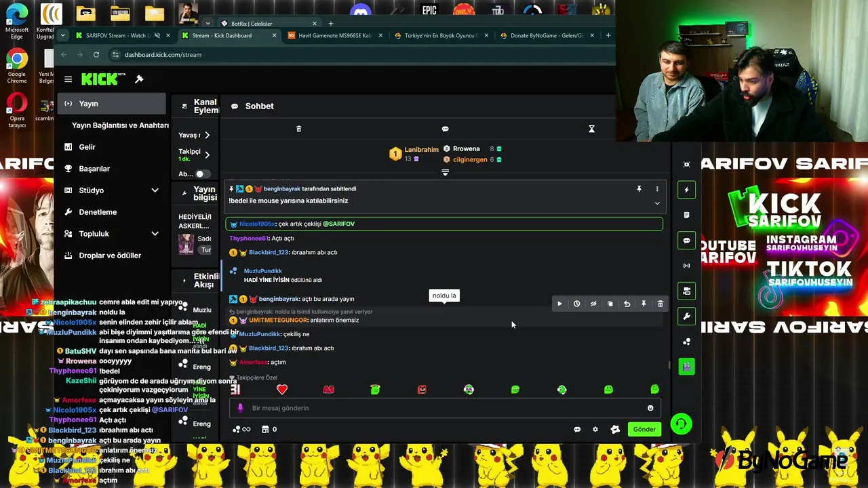Expand the Yavaş mod option
The image size is (868, 488).
[x=207, y=135]
